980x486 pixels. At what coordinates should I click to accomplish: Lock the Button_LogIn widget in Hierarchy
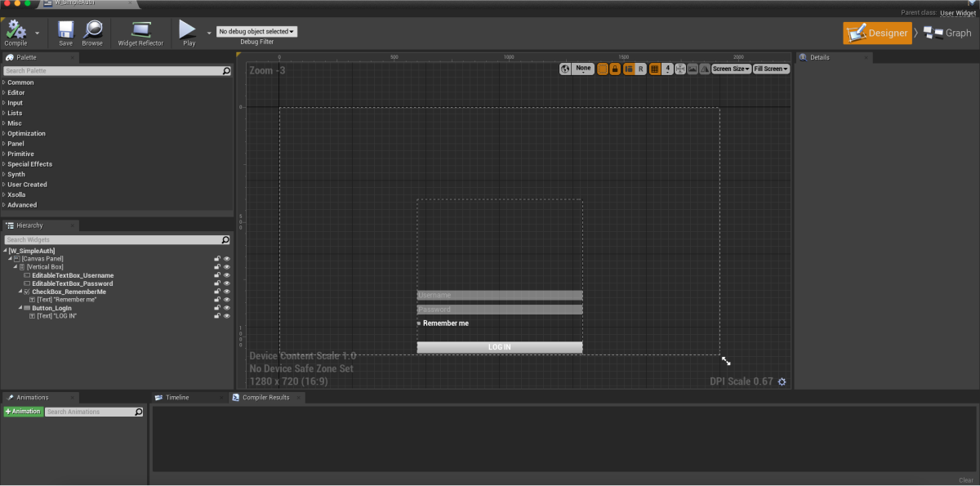pos(218,308)
